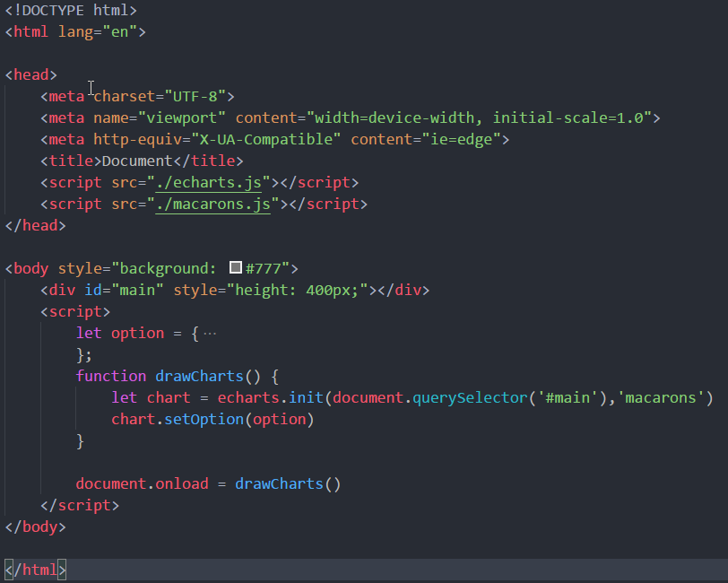Click the id="main" attribute
Viewport: 728px width, 583px height.
tap(124, 291)
